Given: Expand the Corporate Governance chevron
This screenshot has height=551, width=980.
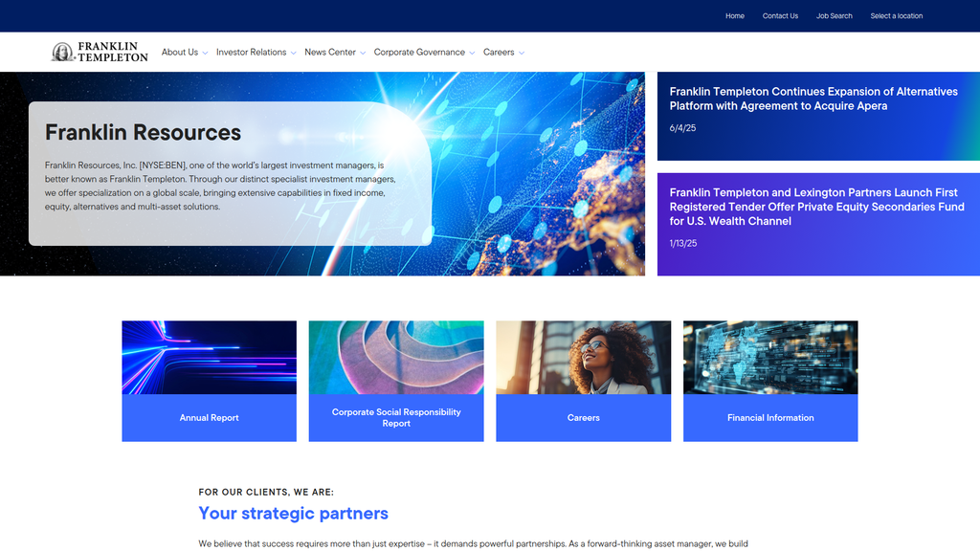Looking at the screenshot, I should pos(472,54).
